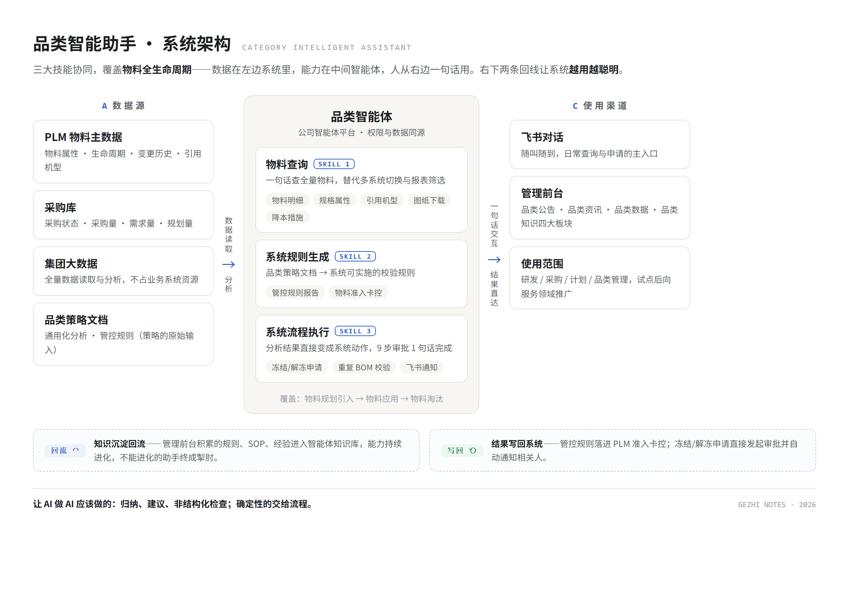Click the footer line 让 AI 做 AI 应该做的
849x616 pixels.
pos(174,504)
